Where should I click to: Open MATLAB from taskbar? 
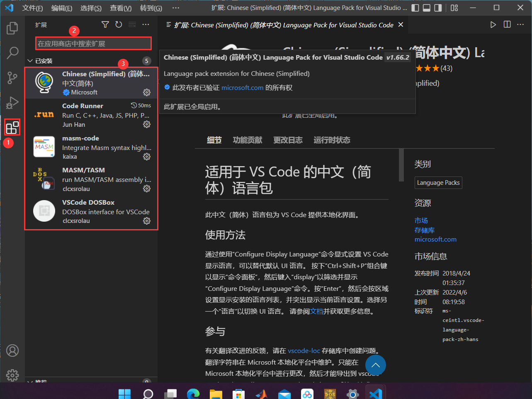(x=262, y=394)
